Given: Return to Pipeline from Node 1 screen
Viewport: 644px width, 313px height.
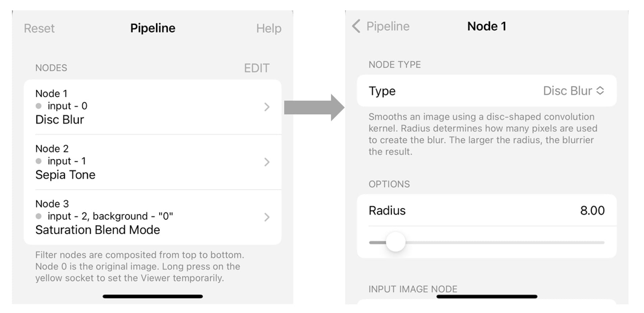Looking at the screenshot, I should click(381, 26).
